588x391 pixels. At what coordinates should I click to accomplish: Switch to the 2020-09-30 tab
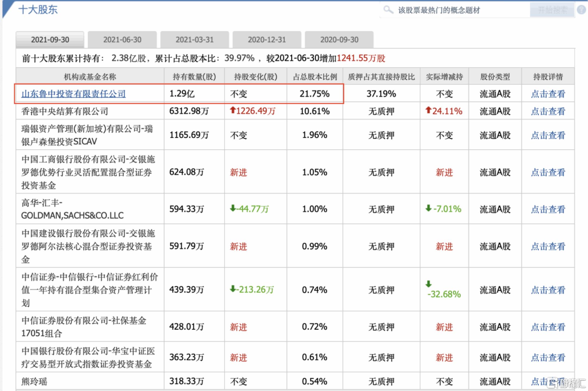(339, 39)
